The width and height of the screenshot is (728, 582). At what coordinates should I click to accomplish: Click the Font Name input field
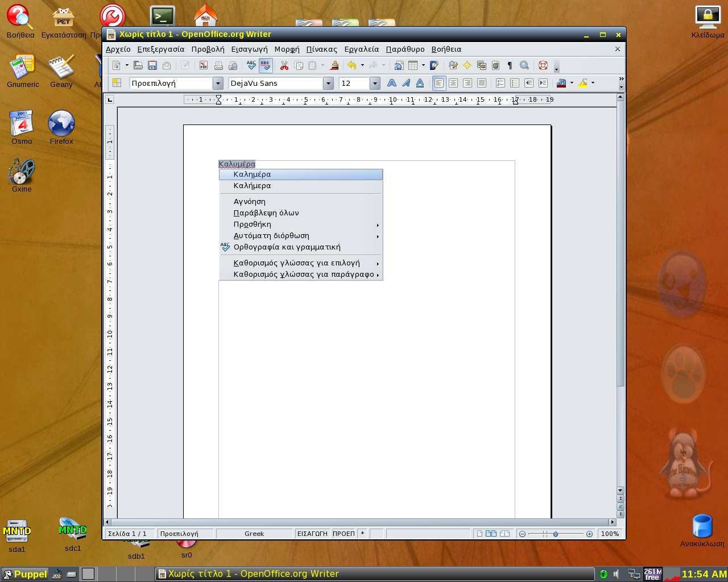coord(276,83)
